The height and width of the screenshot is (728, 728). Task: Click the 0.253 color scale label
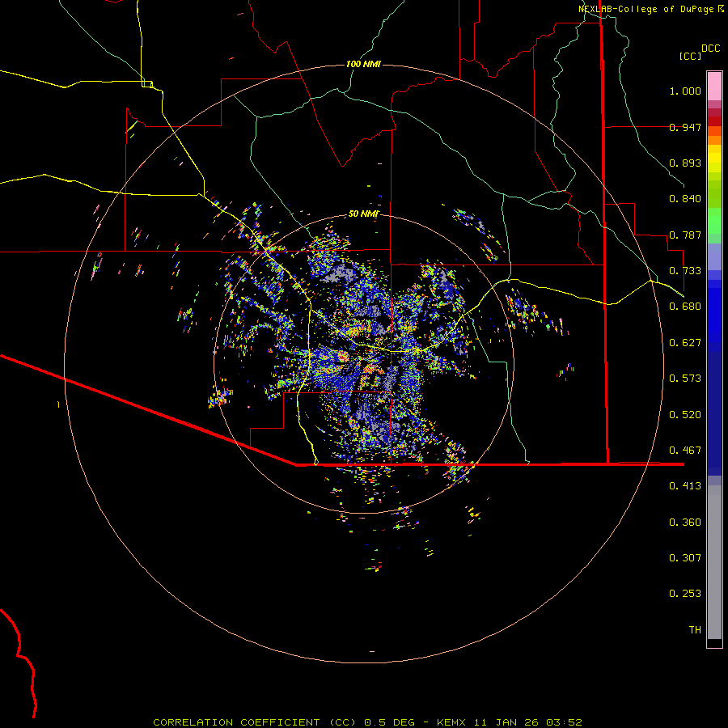pyautogui.click(x=685, y=594)
